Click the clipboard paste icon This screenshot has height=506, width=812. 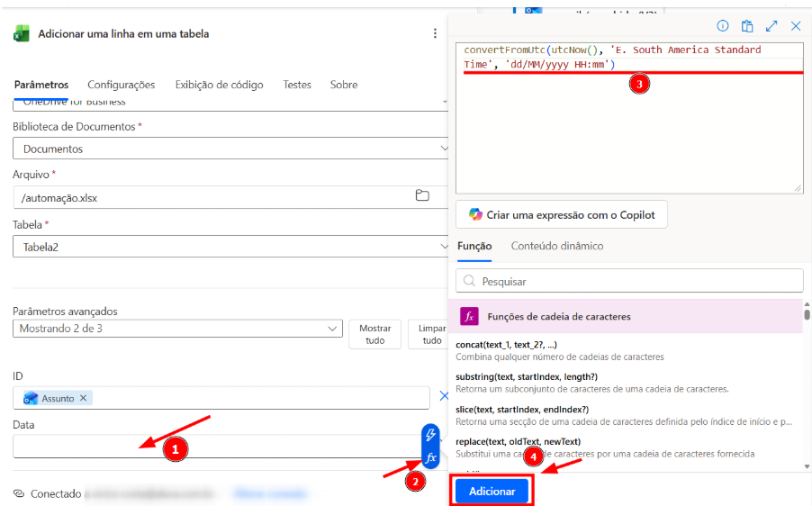(747, 26)
